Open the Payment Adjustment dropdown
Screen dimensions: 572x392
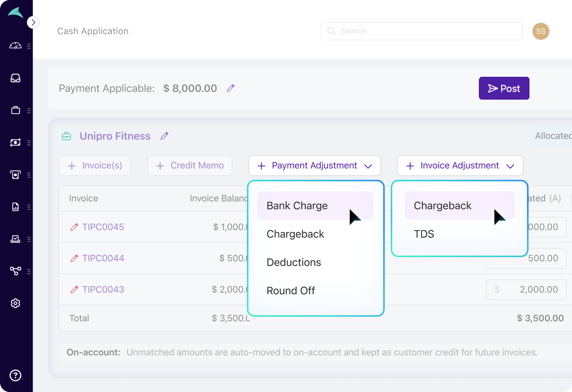click(315, 166)
